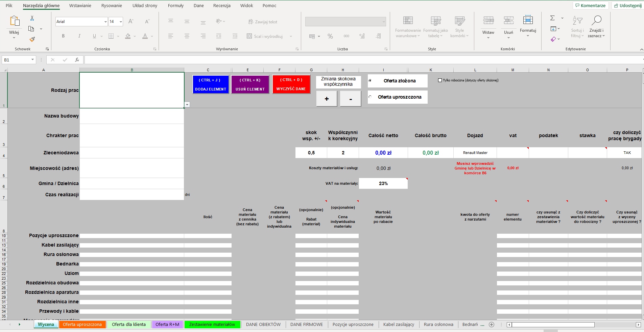This screenshot has height=332, width=644.
Task: Click the fill color bucket icon
Action: tap(128, 36)
